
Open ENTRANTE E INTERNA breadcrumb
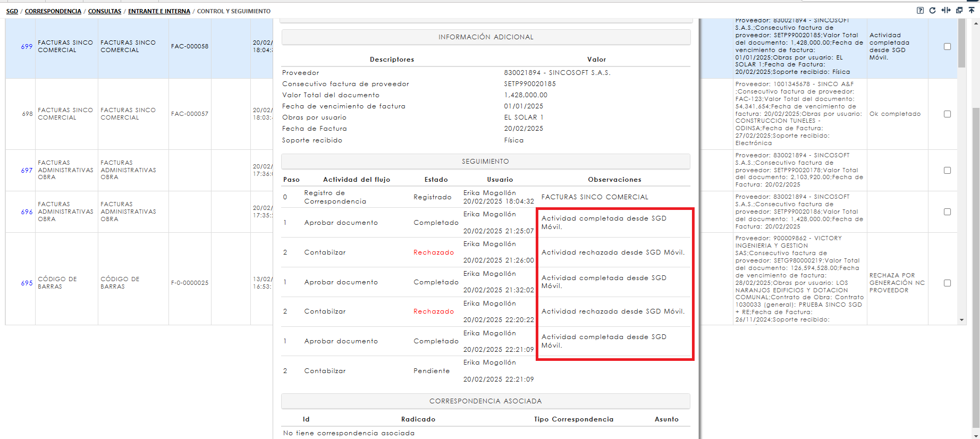click(x=159, y=11)
